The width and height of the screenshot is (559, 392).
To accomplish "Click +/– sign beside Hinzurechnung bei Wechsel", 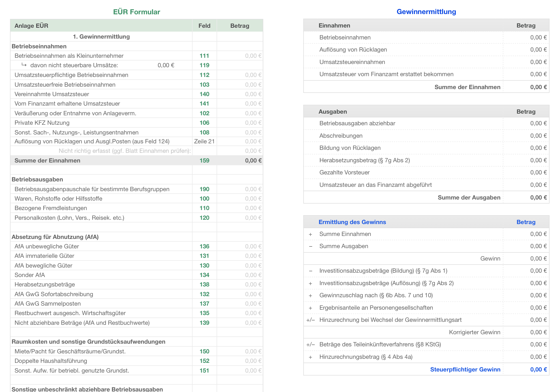I will (x=310, y=320).
